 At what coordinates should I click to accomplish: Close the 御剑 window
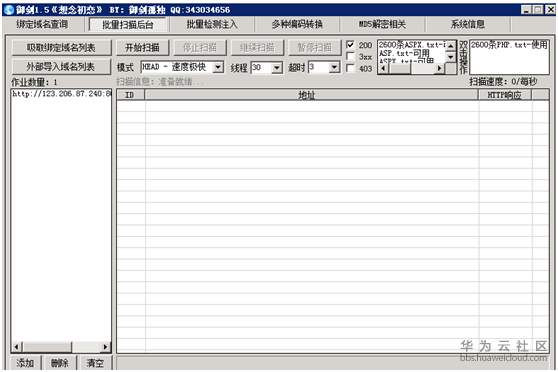tap(550, 10)
